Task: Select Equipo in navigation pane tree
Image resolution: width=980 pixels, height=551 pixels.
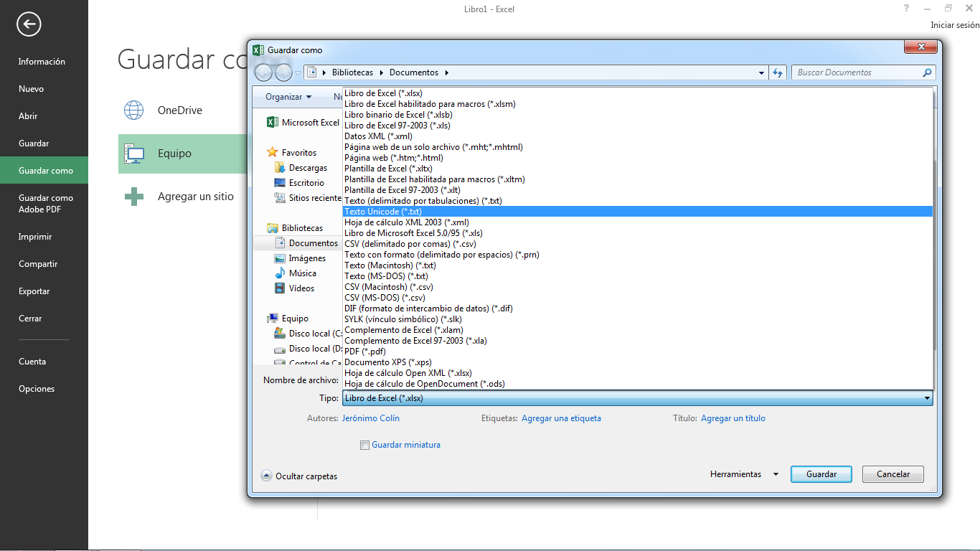Action: [x=288, y=319]
